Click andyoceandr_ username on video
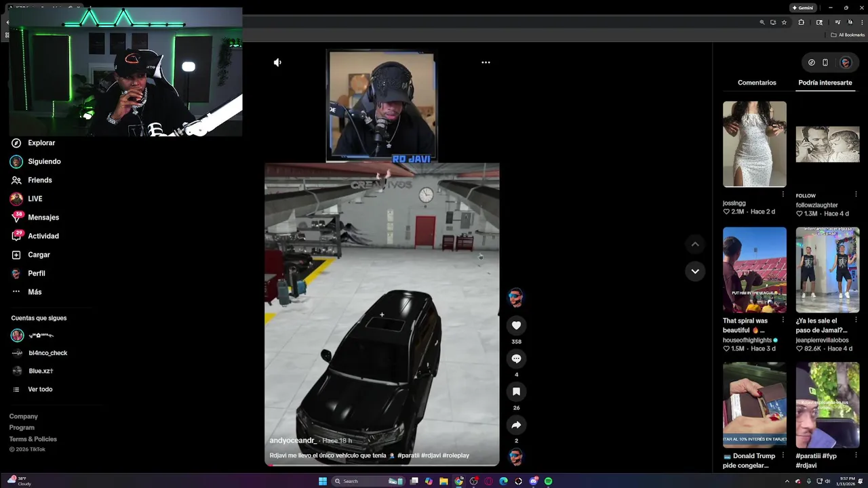868x488 pixels. point(292,441)
